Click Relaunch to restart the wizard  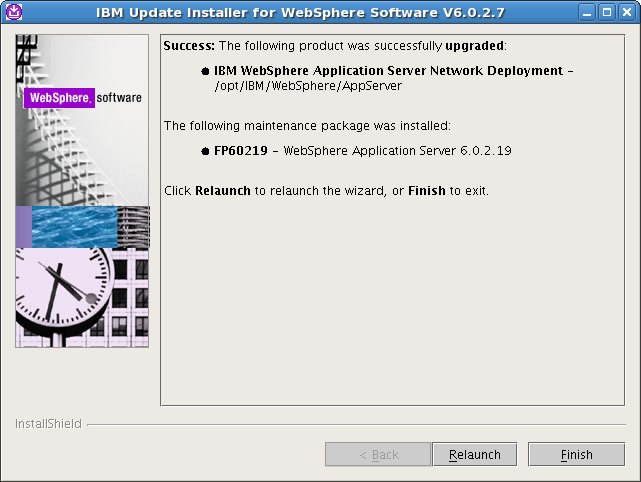(475, 454)
